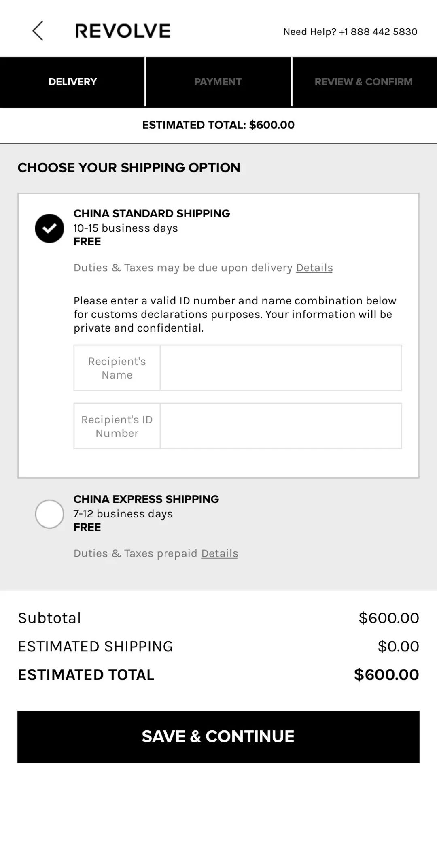Tap the back arrow icon
The width and height of the screenshot is (437, 868).
point(38,31)
